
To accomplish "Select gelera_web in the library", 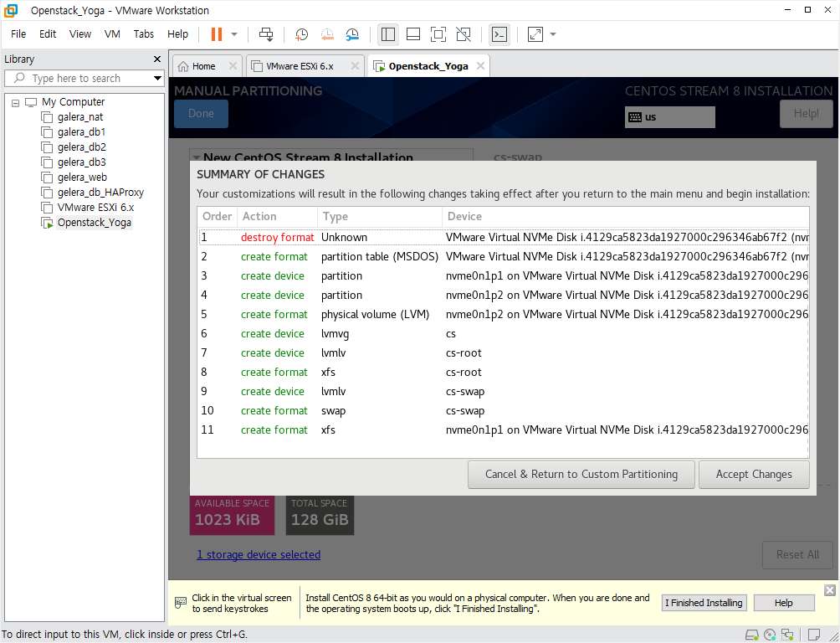I will coord(82,177).
